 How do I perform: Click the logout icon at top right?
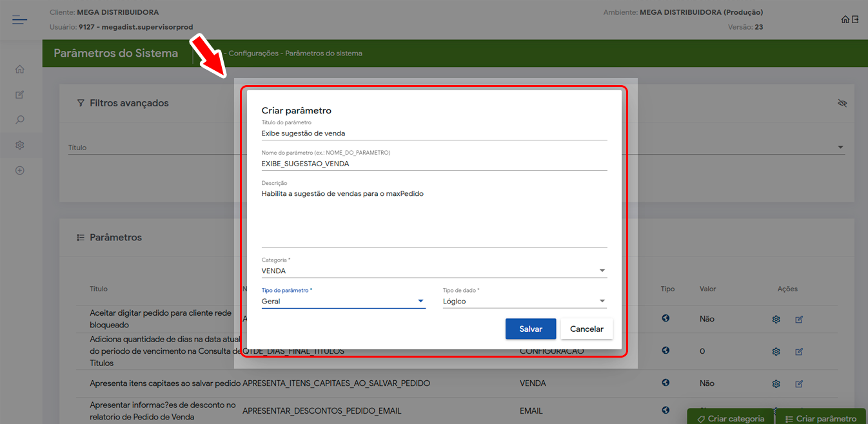tap(855, 19)
